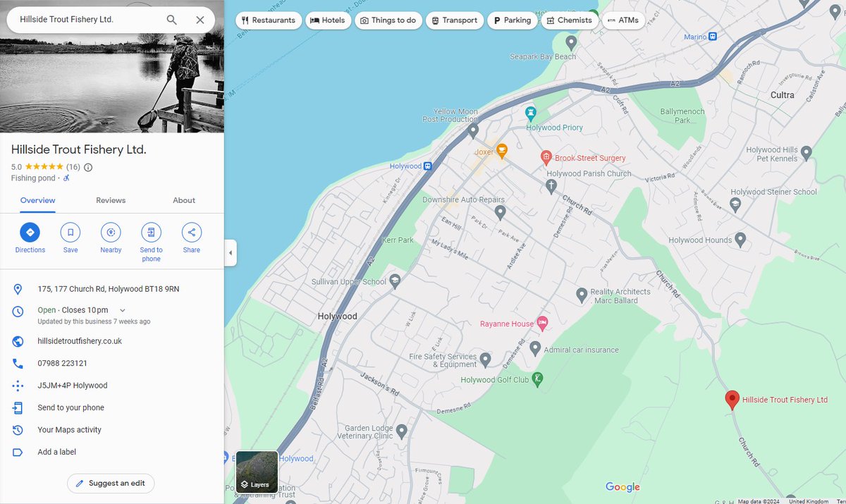846x504 pixels.
Task: Click the Holywood Steiner School marker
Action: [x=735, y=204]
